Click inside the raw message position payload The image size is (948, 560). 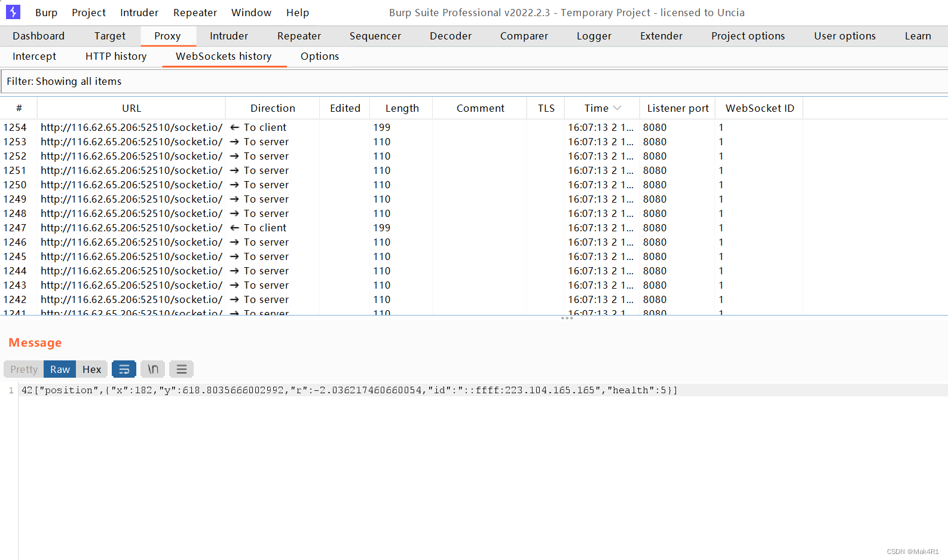(350, 390)
